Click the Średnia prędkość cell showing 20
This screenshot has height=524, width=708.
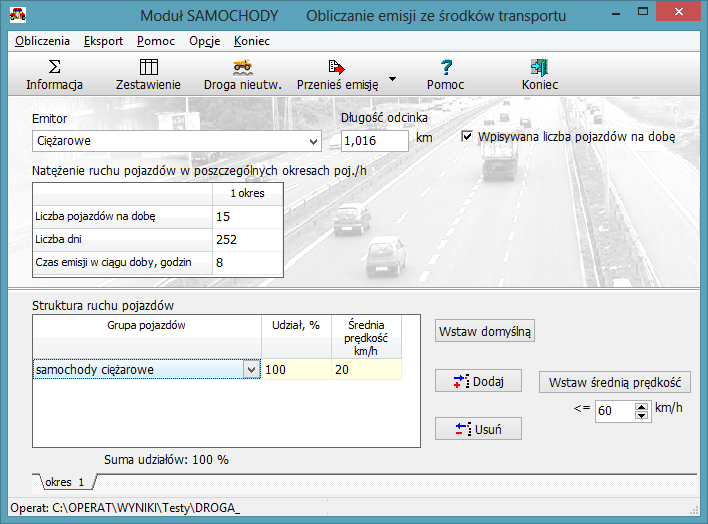click(366, 370)
